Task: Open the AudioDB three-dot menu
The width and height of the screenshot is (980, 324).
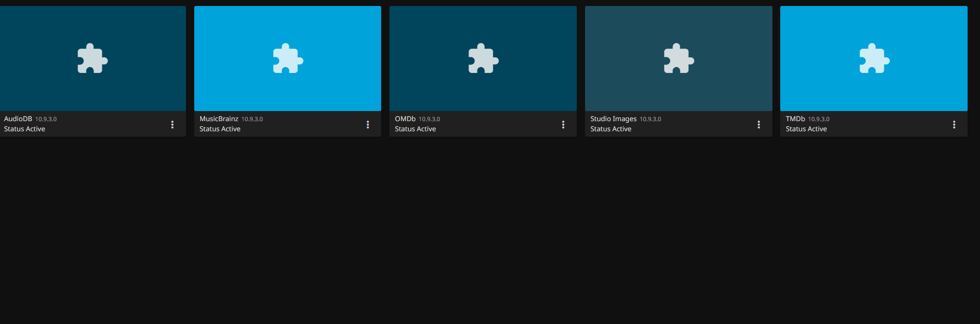Action: [172, 124]
